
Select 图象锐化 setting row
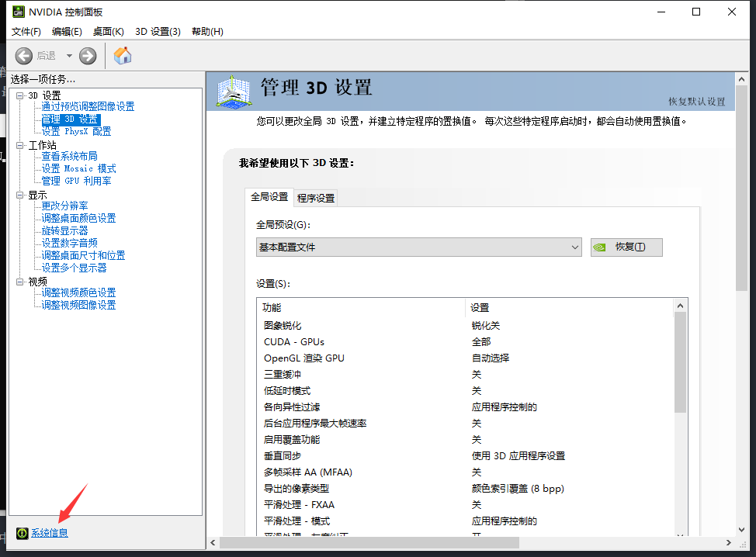465,326
